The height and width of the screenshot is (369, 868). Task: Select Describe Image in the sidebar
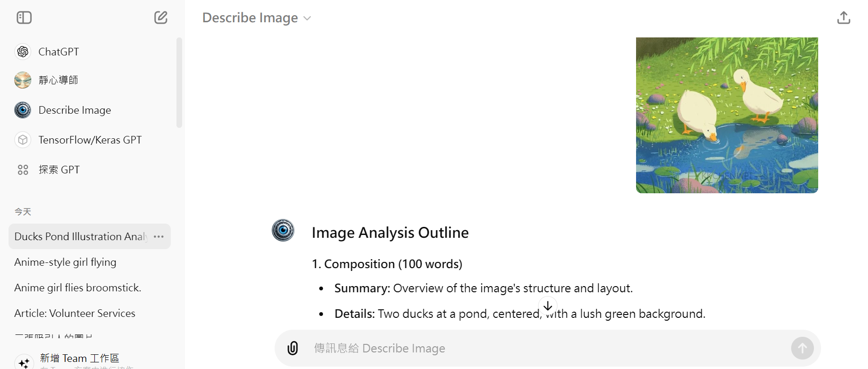tap(74, 110)
